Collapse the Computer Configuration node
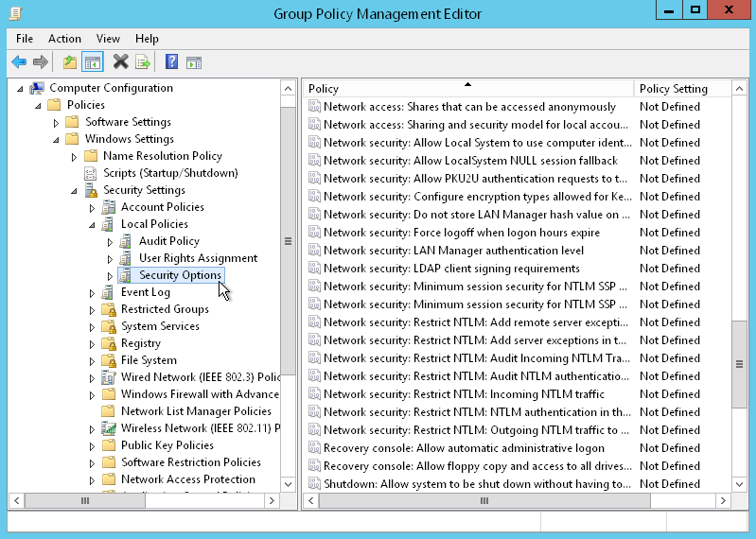 click(20, 89)
